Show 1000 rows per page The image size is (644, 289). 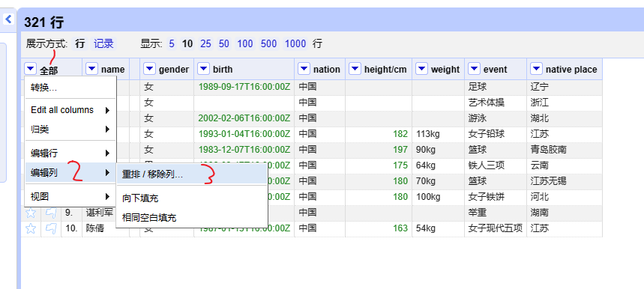tap(295, 43)
